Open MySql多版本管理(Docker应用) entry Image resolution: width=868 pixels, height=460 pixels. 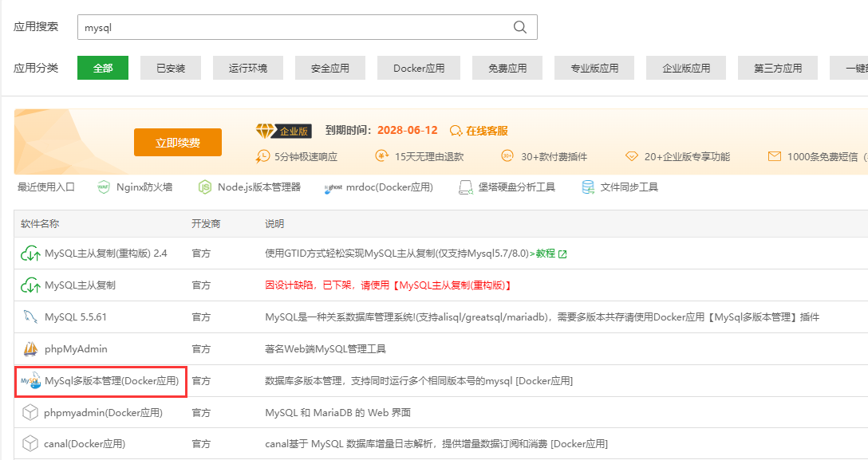[x=112, y=381]
